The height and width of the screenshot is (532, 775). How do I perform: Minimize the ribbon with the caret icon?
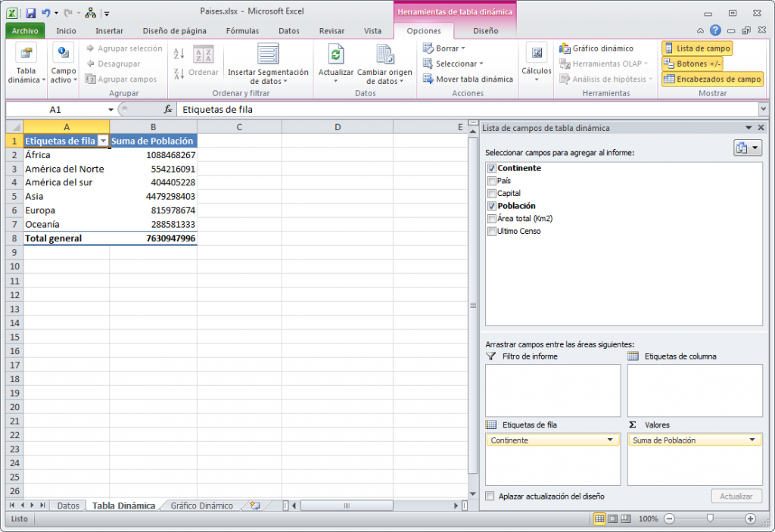point(700,31)
